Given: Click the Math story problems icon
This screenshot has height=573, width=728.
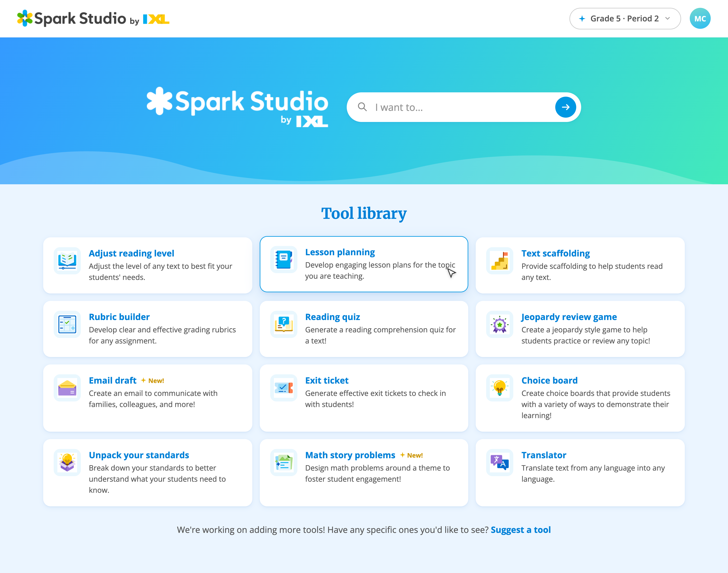Looking at the screenshot, I should [283, 463].
